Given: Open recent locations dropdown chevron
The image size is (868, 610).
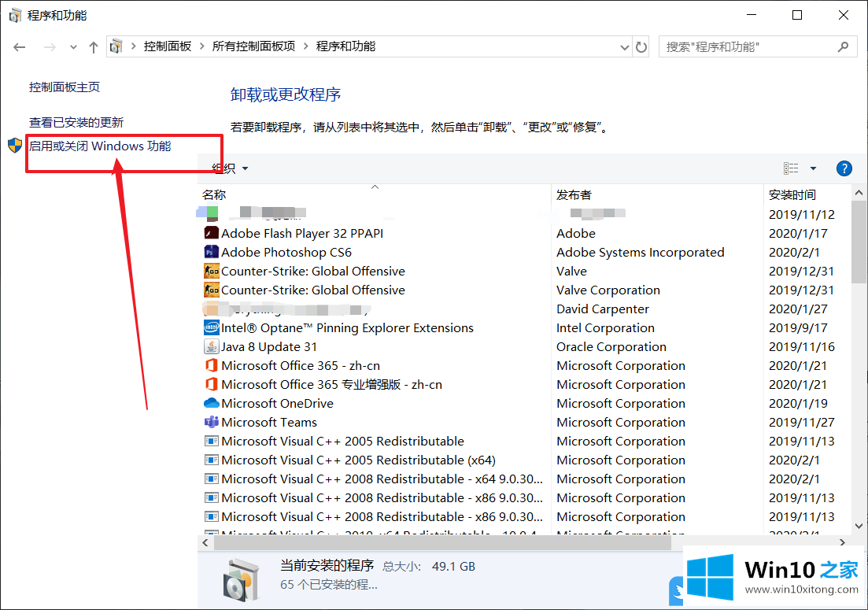Looking at the screenshot, I should 74,47.
